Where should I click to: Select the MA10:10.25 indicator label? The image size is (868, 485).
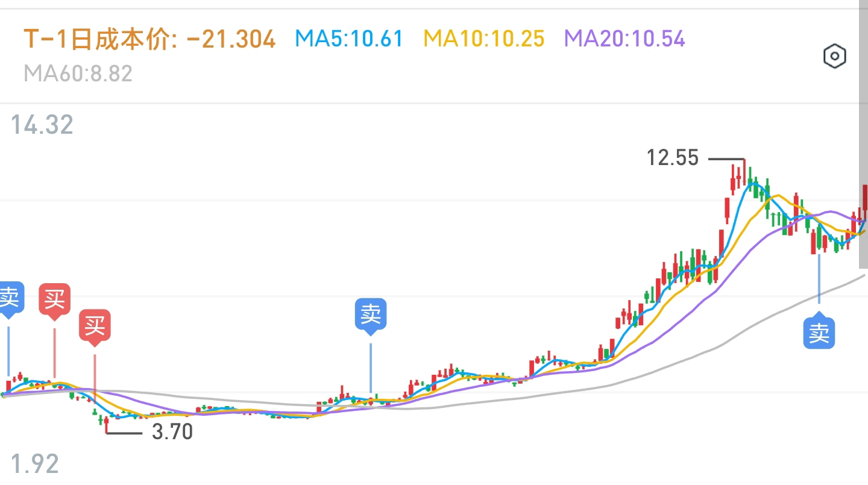click(484, 39)
